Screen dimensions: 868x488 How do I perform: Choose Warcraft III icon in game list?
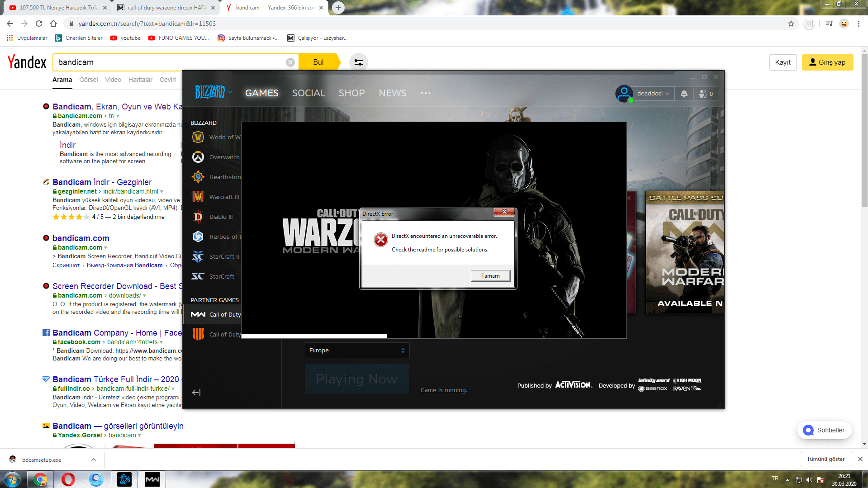coord(198,197)
